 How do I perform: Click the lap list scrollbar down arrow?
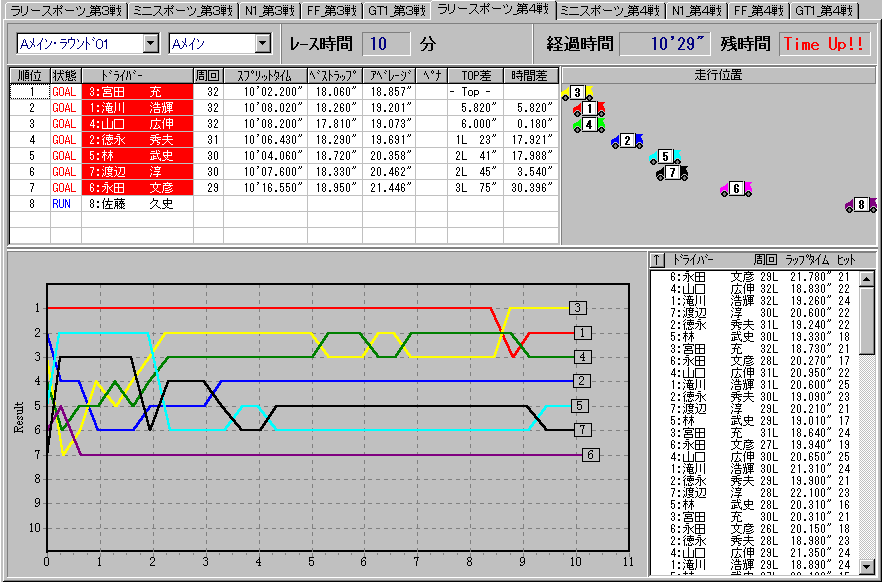click(x=866, y=567)
